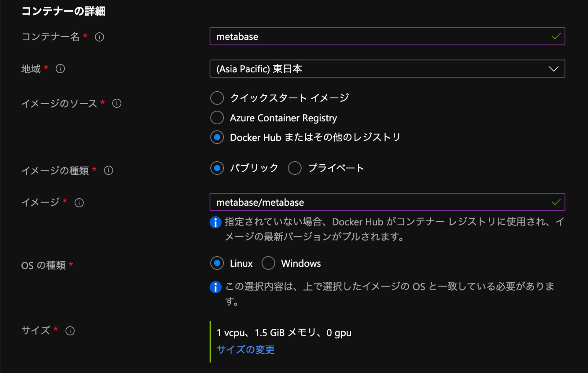The width and height of the screenshot is (588, 373).
Task: Click info icon next to コンテナー名
Action: (100, 37)
